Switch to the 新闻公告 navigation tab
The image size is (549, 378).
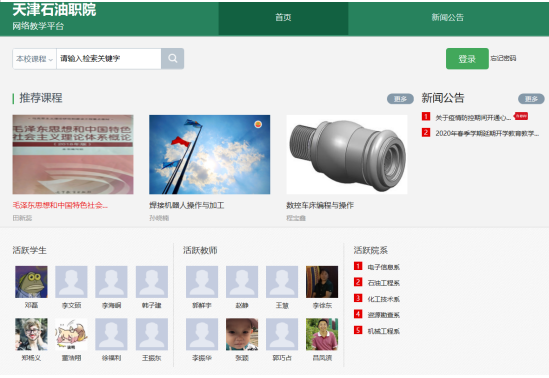pos(448,18)
